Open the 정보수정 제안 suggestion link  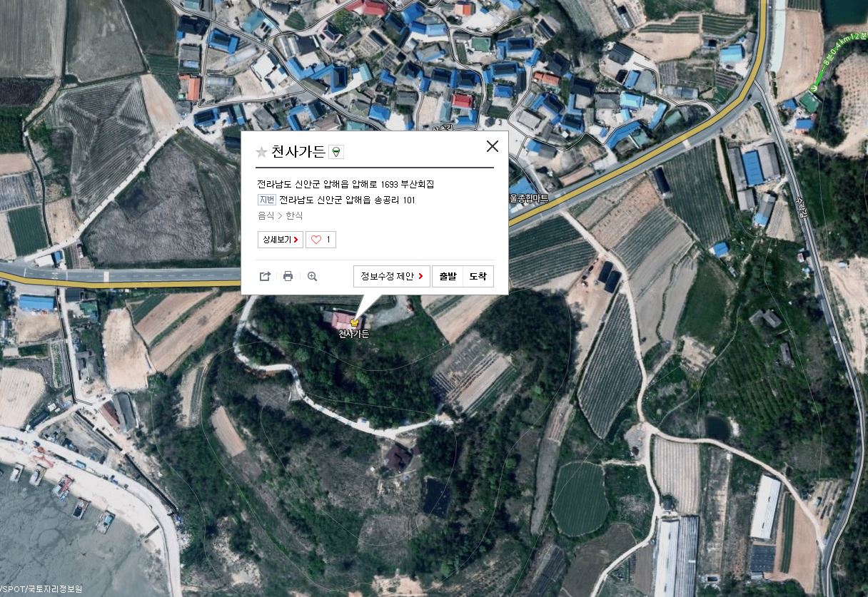point(391,276)
